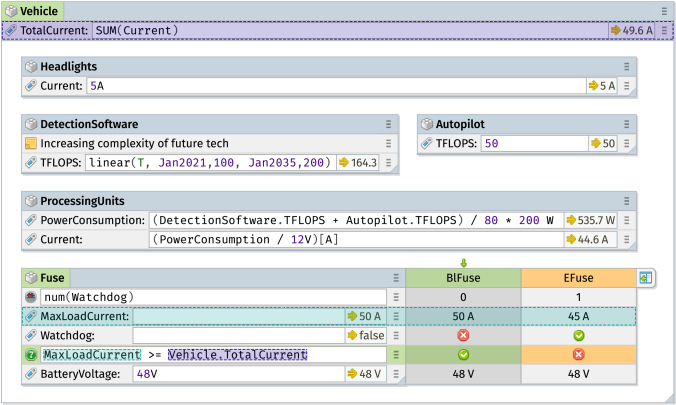Viewport: 676px width, 405px height.
Task: Open the Autopilot TFLOPS row menu
Action: 626,143
